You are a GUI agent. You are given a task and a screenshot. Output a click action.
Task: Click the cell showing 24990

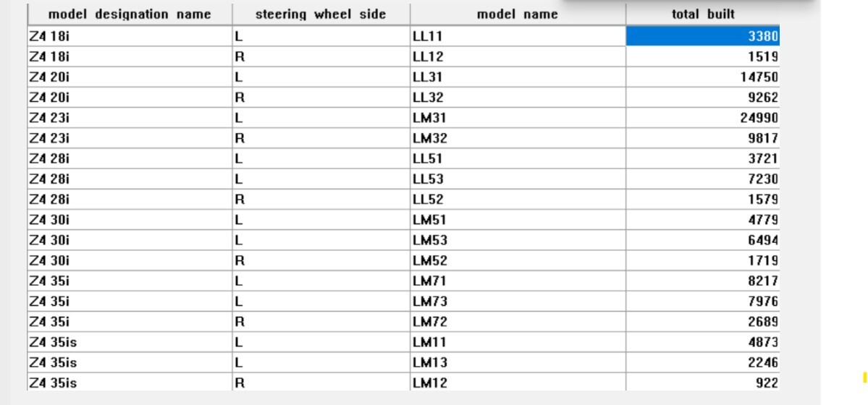(702, 117)
